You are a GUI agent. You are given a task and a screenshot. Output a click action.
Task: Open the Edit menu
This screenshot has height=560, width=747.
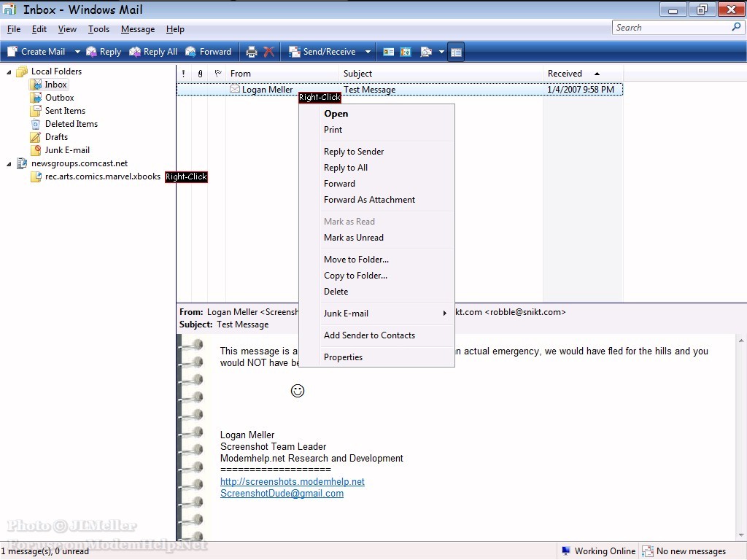click(x=39, y=29)
